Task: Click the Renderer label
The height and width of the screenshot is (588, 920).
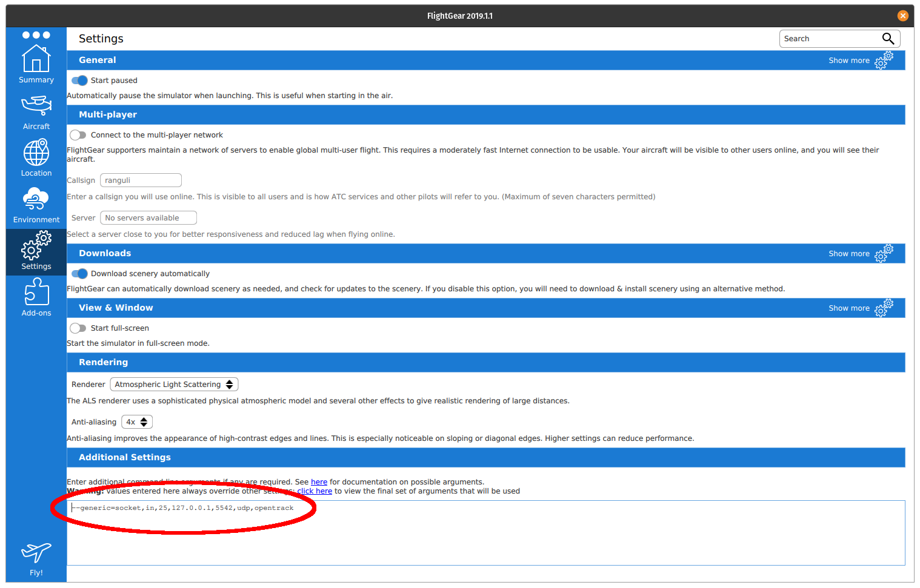Action: click(88, 385)
